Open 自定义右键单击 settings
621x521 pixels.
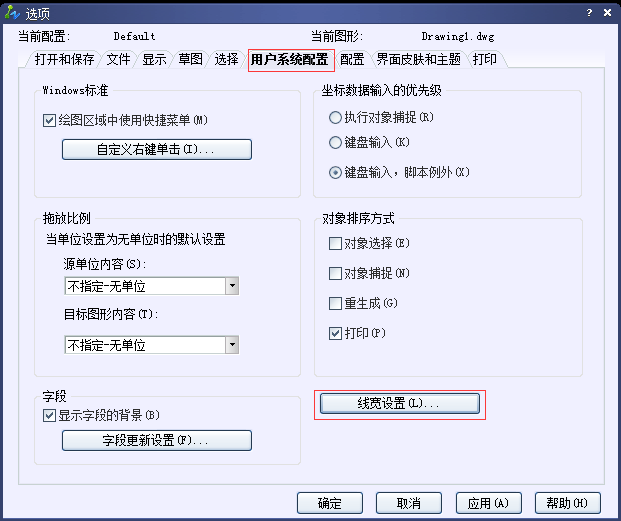(156, 149)
